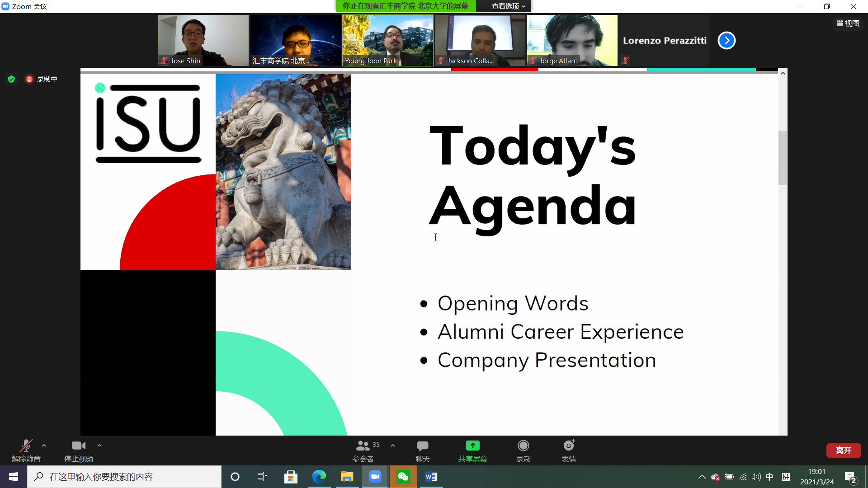Open Microsoft Edge in taskbar

(x=319, y=477)
